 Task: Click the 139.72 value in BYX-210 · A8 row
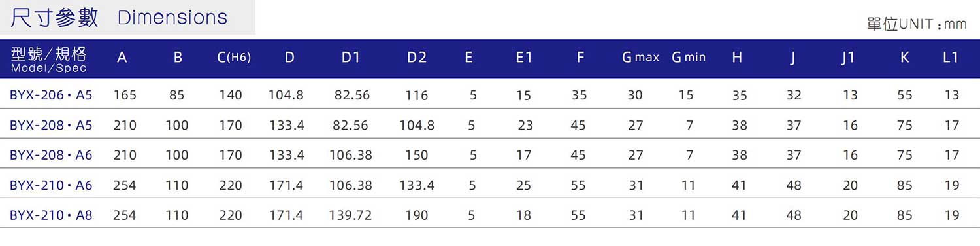[350, 215]
